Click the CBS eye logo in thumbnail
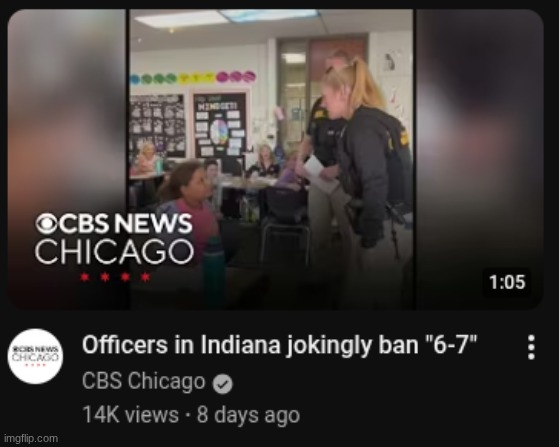 tap(46, 224)
